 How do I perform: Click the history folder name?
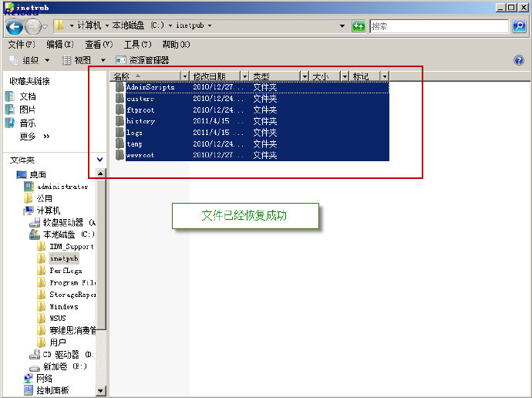click(x=140, y=121)
